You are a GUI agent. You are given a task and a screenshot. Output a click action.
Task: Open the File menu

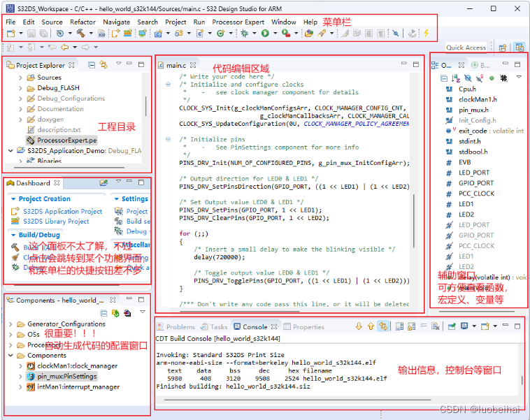point(10,22)
